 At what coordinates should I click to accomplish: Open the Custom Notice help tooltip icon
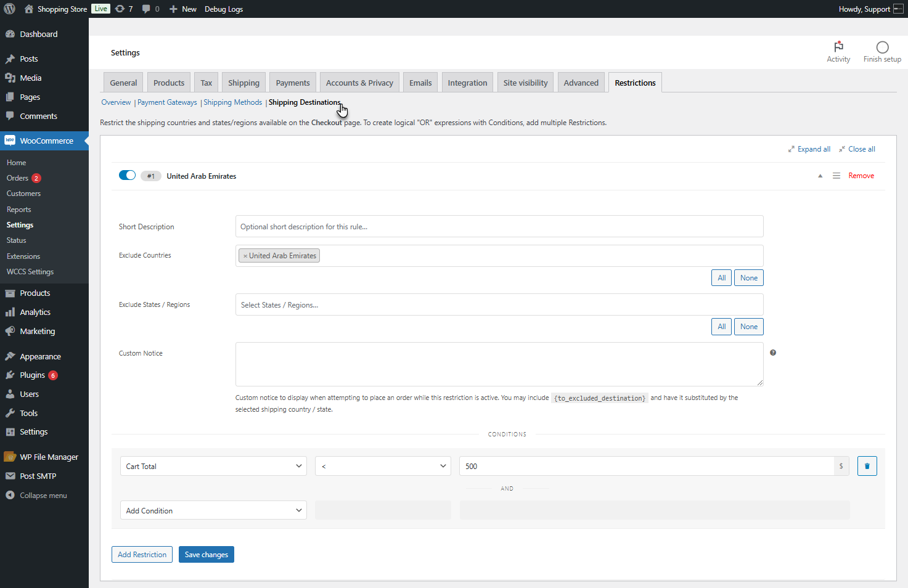pyautogui.click(x=773, y=353)
